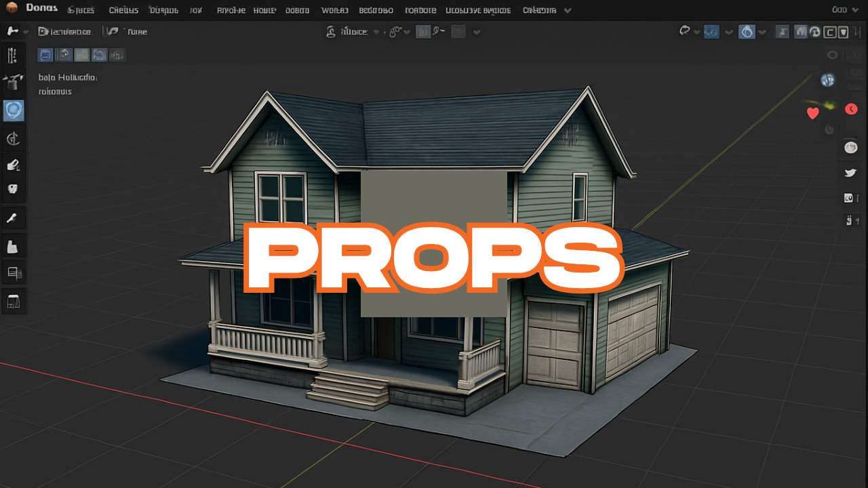Click the 'Nare' button in the header
Screen dimensions: 868x488
click(136, 32)
